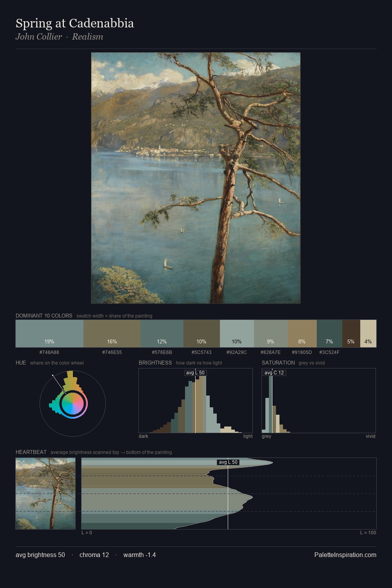Choose the 4% beige swatch
Screen dimensions: 392x588
(x=368, y=334)
